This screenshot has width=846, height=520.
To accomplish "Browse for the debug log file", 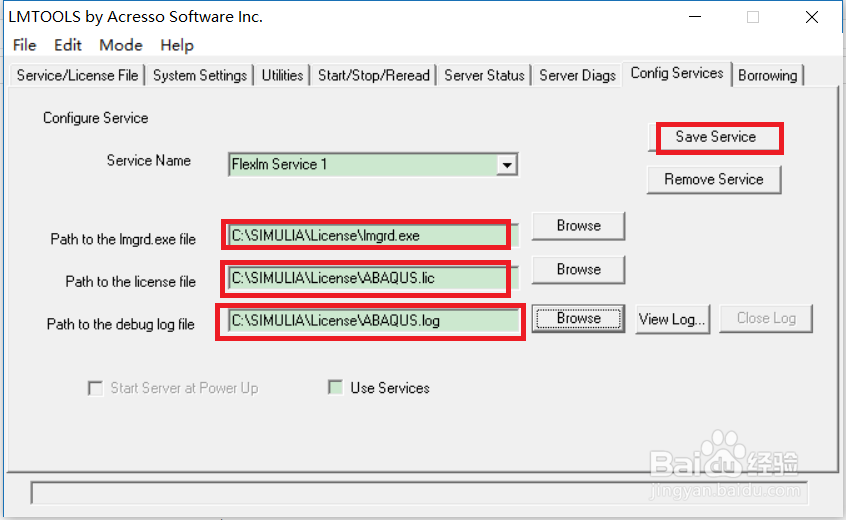I will [x=578, y=318].
